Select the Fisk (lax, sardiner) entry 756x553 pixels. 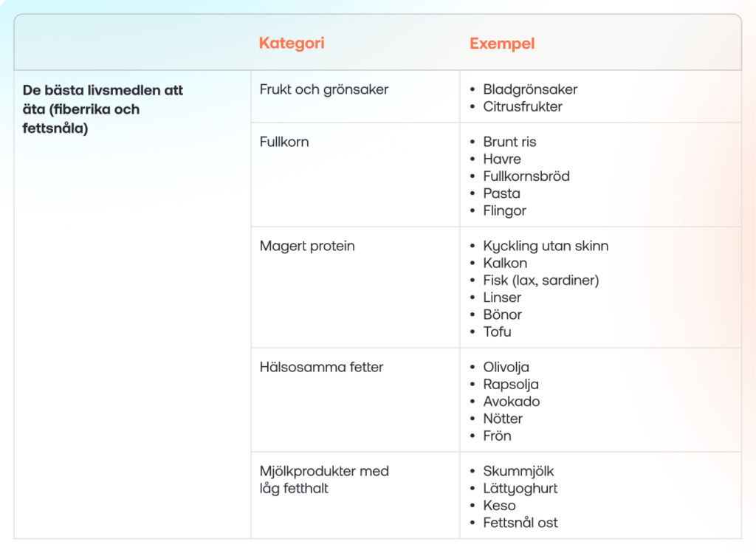[x=541, y=280]
